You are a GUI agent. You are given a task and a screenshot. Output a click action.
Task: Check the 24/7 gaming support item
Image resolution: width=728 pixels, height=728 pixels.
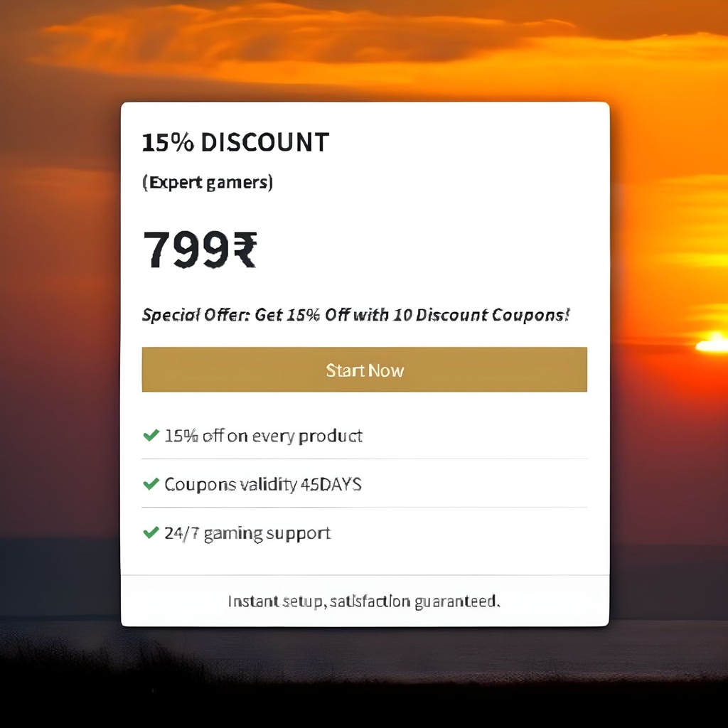[x=247, y=532]
